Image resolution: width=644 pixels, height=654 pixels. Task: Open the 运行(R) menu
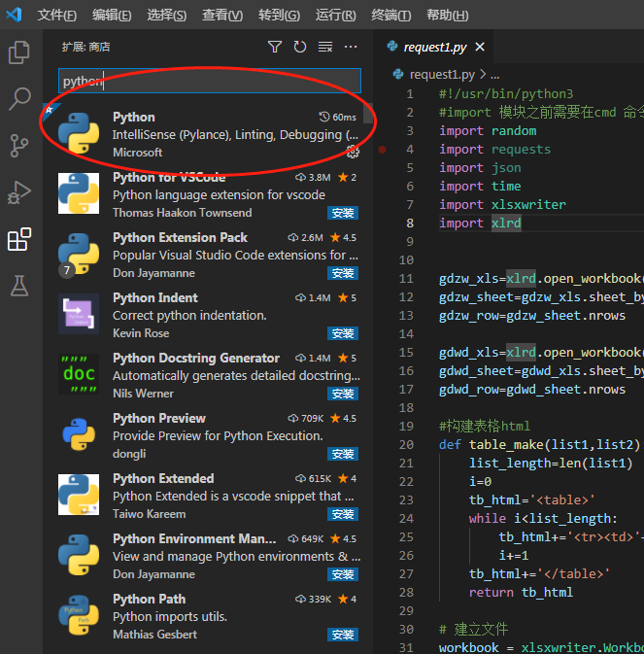click(x=335, y=15)
